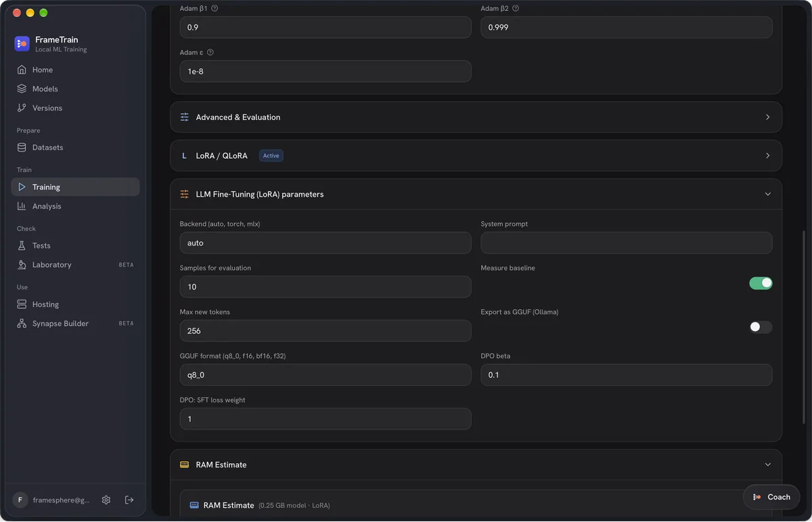
Task: Click the Adam β2 value field
Action: pos(627,27)
